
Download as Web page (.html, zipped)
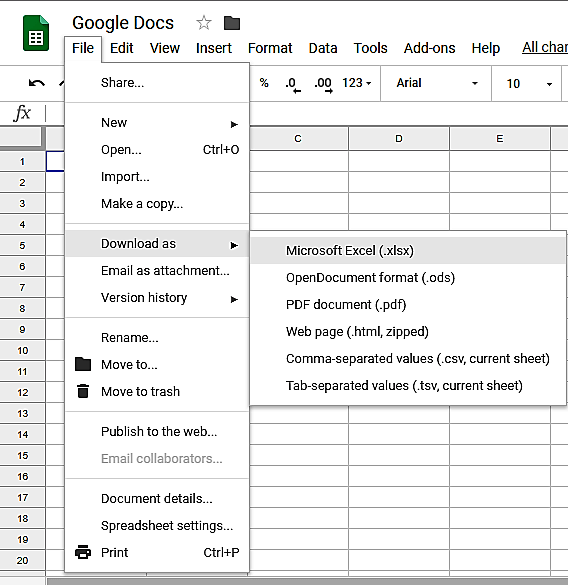[408, 331]
